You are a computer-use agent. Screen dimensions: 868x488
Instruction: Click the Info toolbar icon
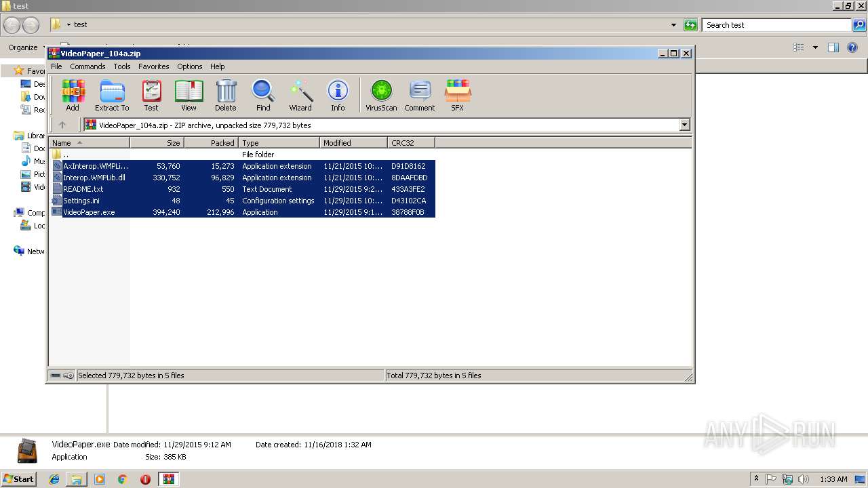338,95
